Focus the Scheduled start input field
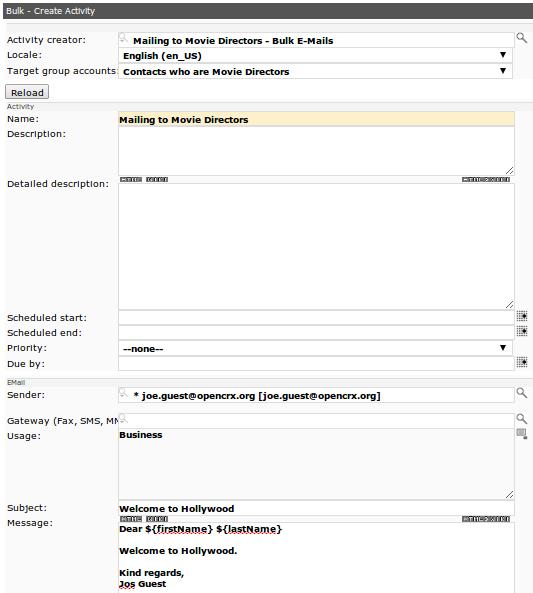533x593 pixels. [x=316, y=318]
